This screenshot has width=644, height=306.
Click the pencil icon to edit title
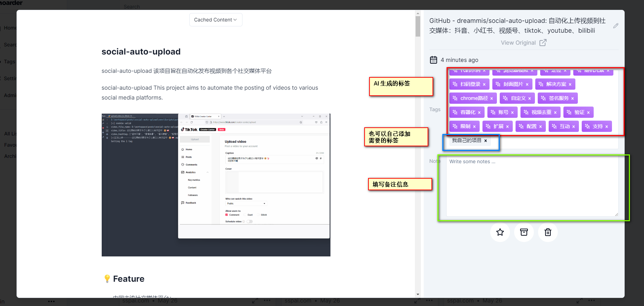coord(615,26)
